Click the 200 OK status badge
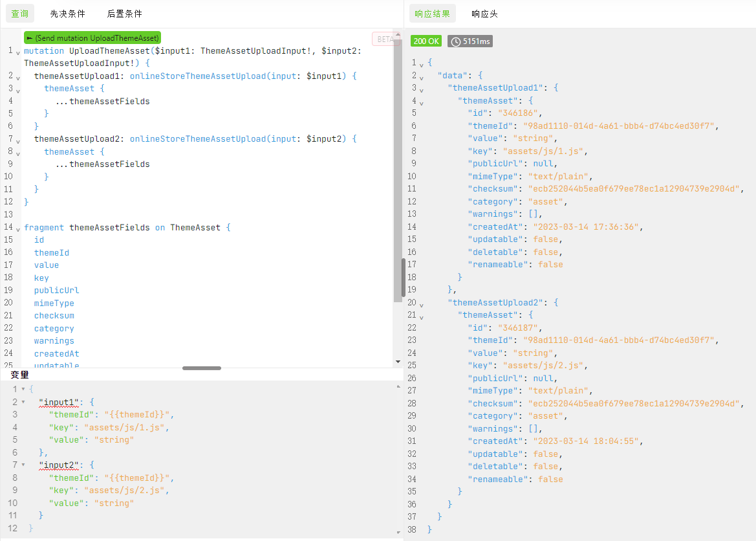 (426, 41)
